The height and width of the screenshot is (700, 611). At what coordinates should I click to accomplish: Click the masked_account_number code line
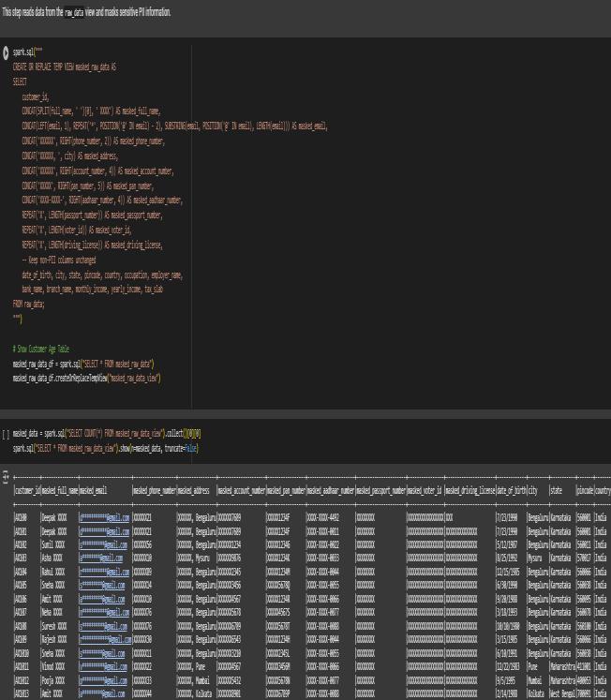pos(97,171)
